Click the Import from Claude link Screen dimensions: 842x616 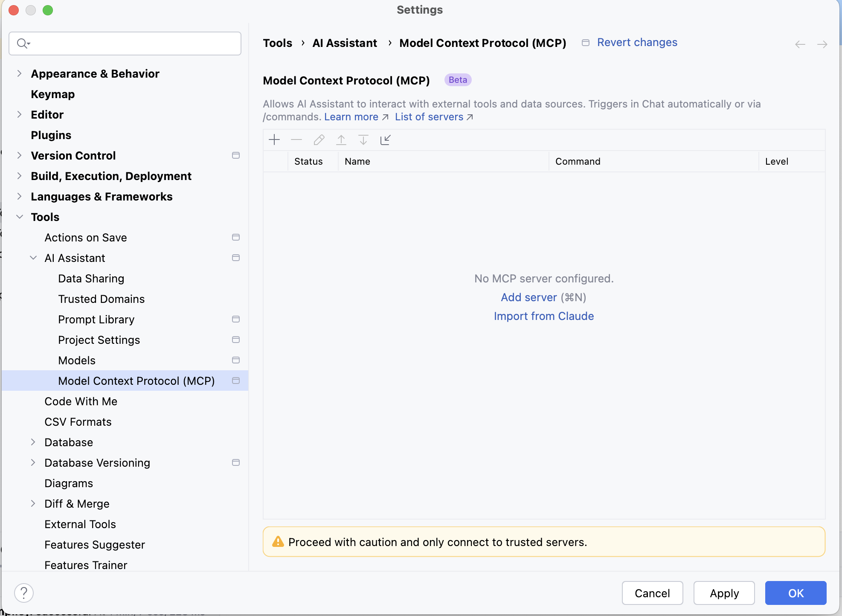(x=543, y=316)
